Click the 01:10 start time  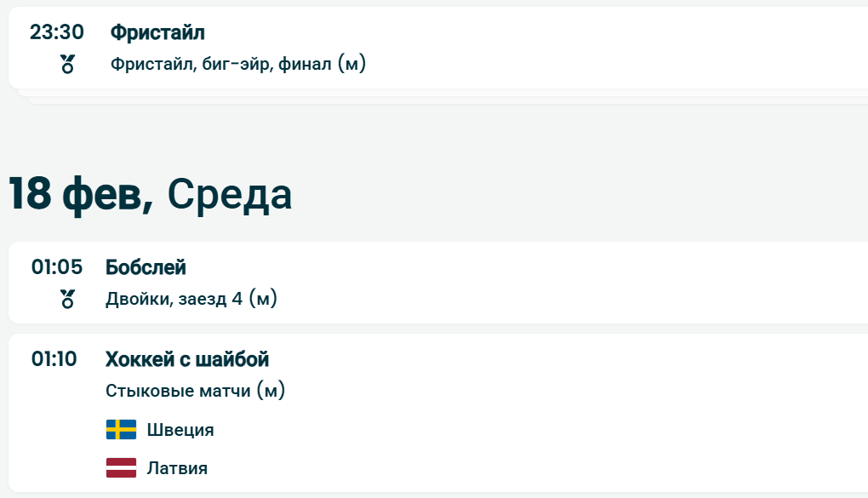point(54,359)
